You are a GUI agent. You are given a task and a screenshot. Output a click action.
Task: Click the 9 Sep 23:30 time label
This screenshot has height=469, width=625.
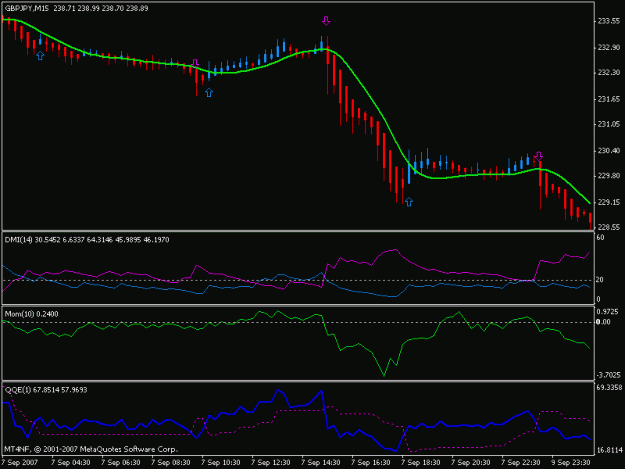click(x=571, y=463)
